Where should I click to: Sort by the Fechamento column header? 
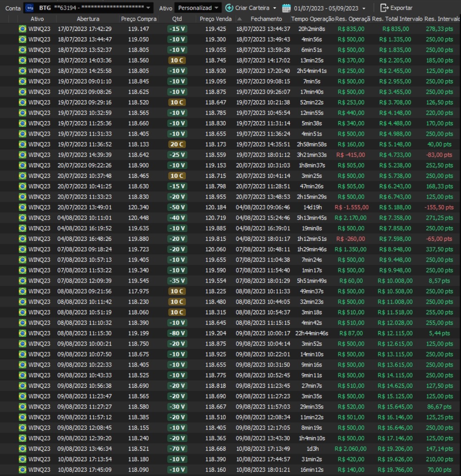pos(266,19)
